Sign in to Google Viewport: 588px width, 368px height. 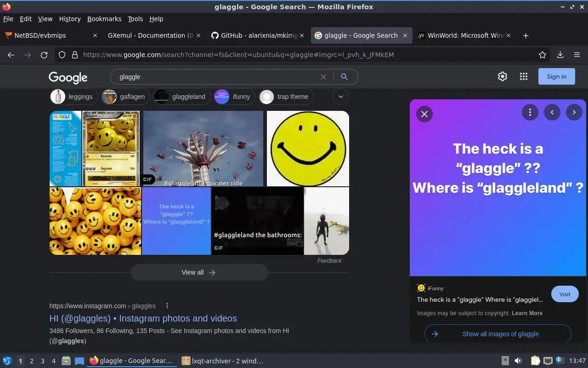click(557, 77)
